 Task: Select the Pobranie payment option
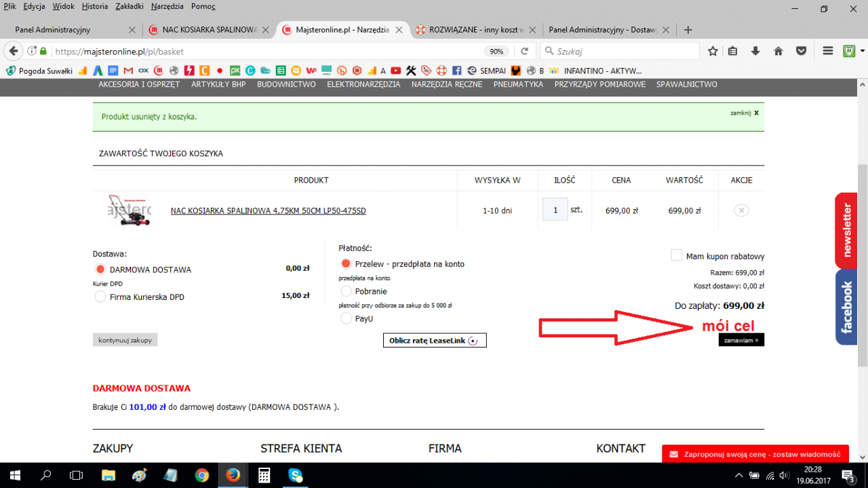pos(346,291)
